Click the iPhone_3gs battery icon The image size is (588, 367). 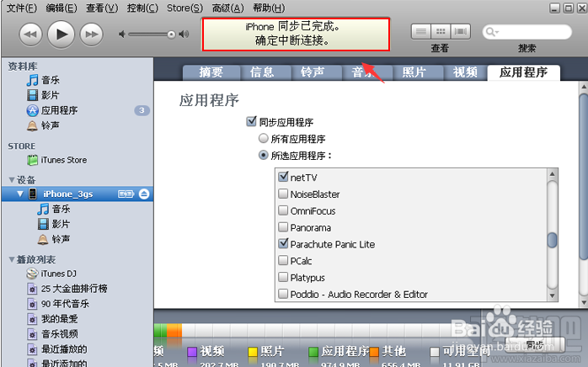tap(126, 194)
